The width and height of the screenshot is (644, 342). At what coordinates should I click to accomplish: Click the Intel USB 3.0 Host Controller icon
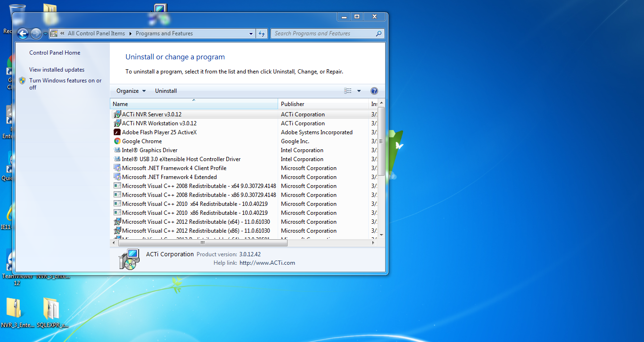coord(117,159)
